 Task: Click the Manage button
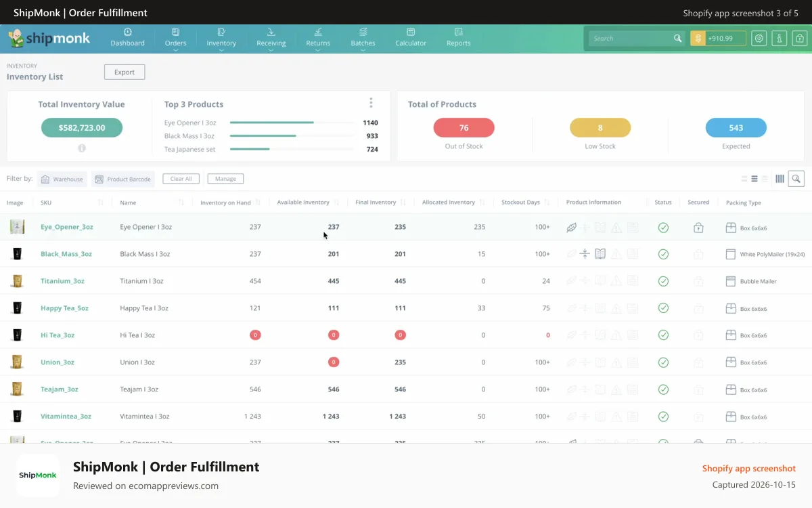(x=225, y=179)
